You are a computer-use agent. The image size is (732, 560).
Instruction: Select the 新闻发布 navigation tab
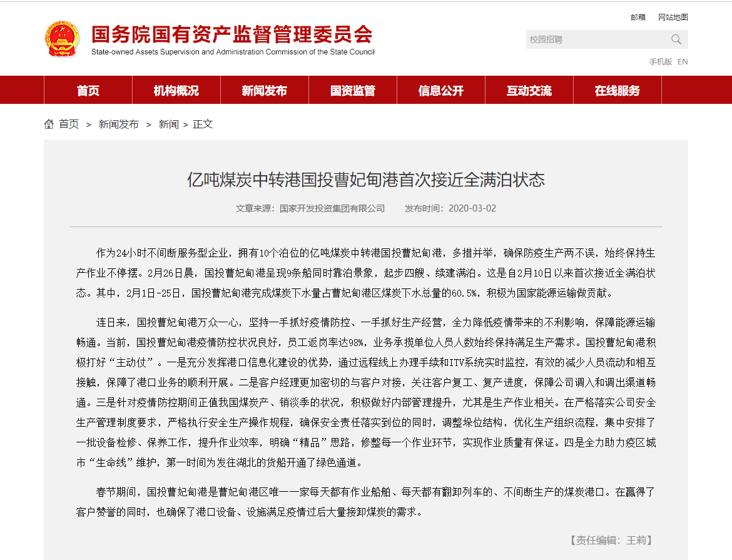click(x=265, y=91)
